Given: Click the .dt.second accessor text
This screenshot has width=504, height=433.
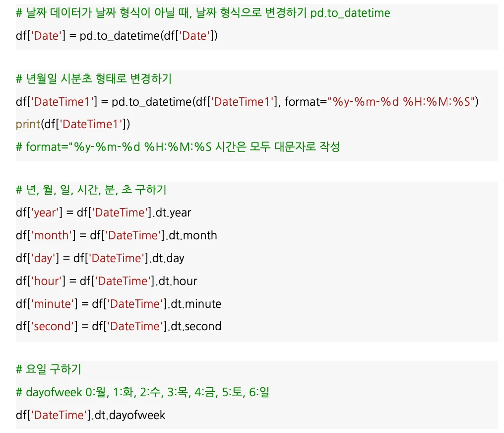Looking at the screenshot, I should (194, 326).
